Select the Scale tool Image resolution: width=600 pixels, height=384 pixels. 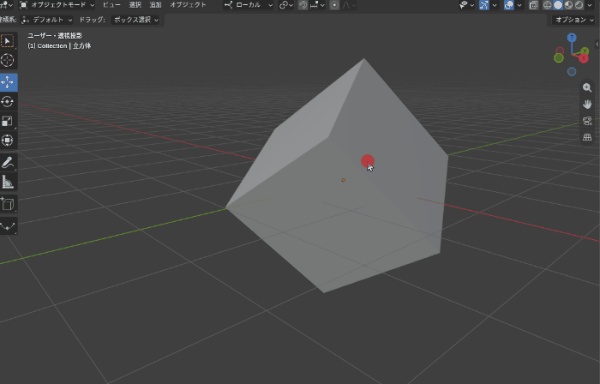coord(7,121)
